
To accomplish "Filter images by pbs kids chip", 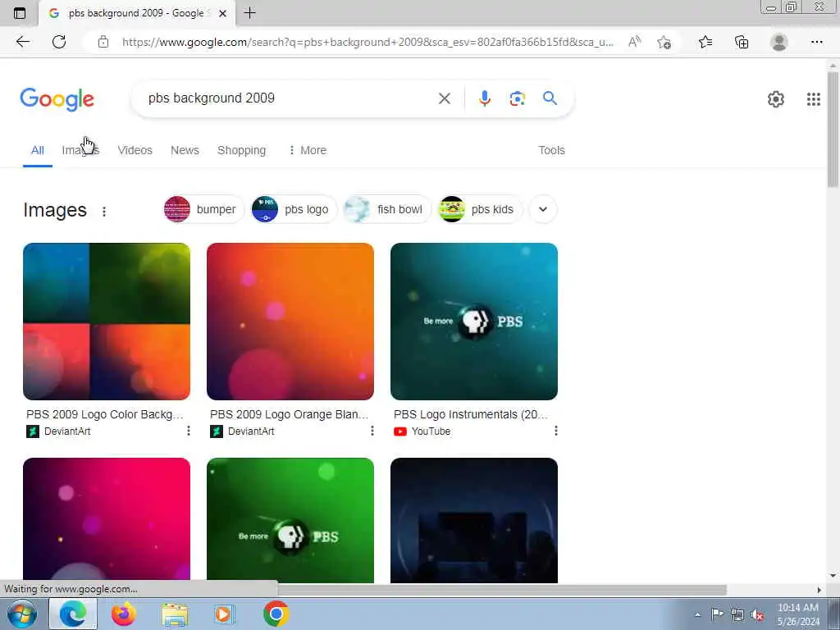I will [479, 209].
